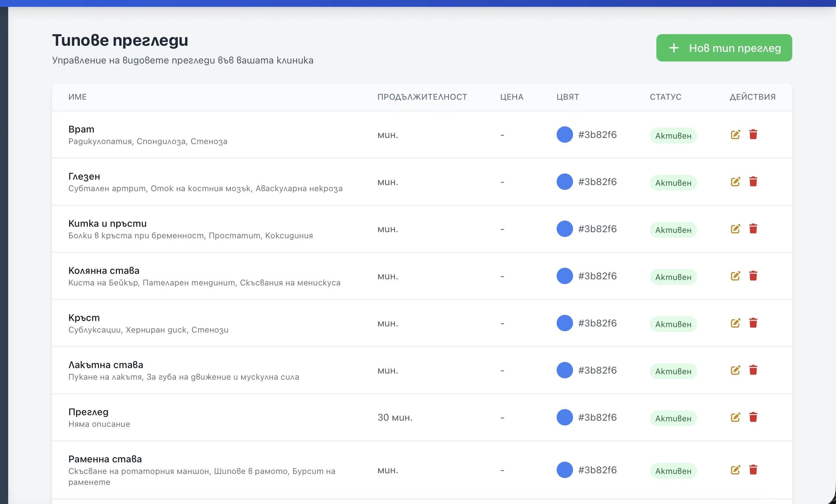Click trash icon for Китка и пръсти
This screenshot has width=836, height=504.
(753, 229)
